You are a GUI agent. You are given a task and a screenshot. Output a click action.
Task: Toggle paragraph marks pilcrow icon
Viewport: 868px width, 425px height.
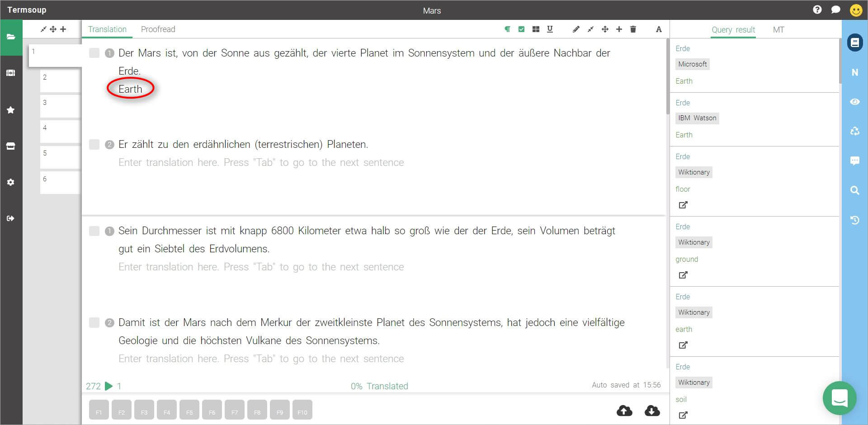tap(507, 29)
